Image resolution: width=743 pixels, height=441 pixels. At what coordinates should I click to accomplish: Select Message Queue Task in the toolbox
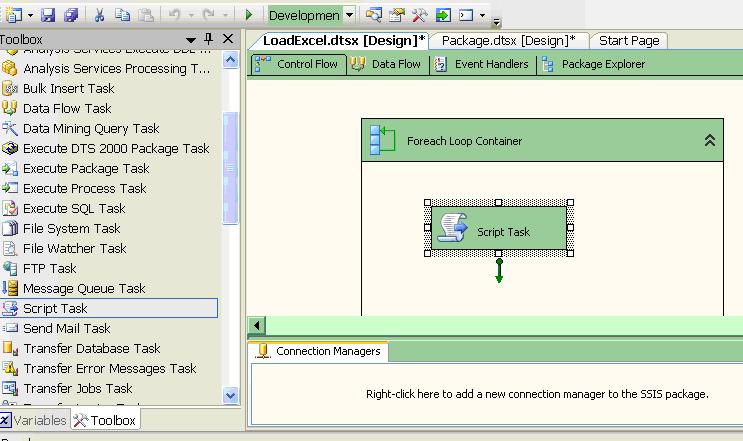[x=109, y=288]
